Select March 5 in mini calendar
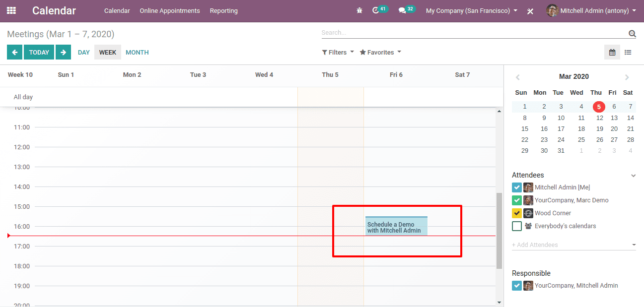 click(x=599, y=107)
